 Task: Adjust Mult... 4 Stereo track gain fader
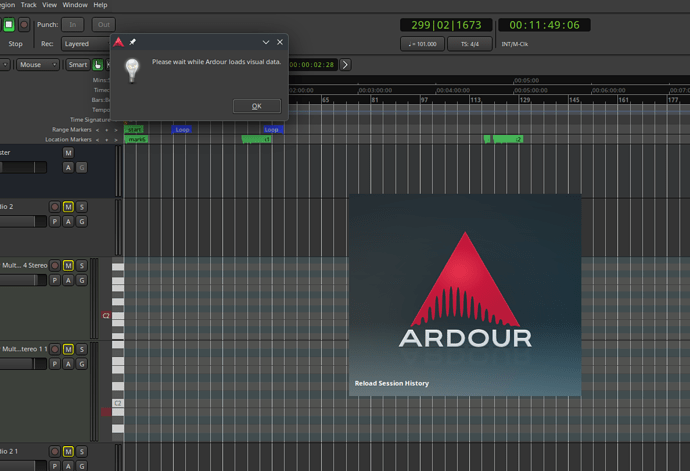pyautogui.click(x=22, y=280)
